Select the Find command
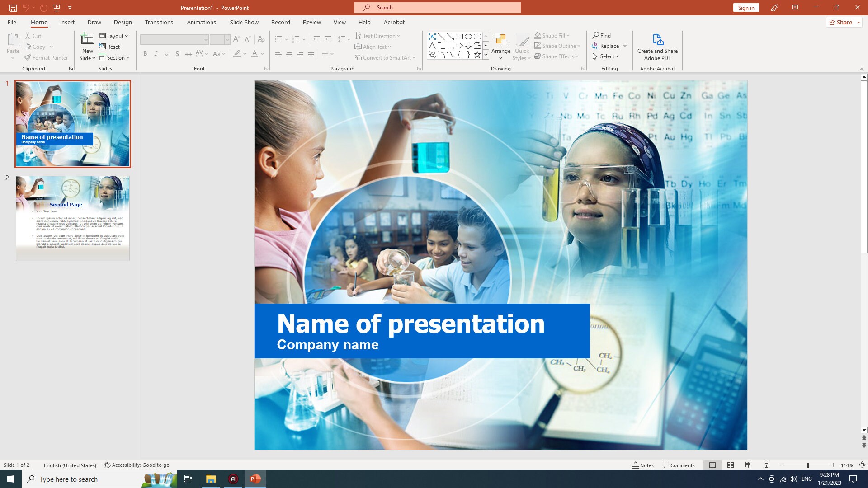The width and height of the screenshot is (868, 488). click(602, 35)
